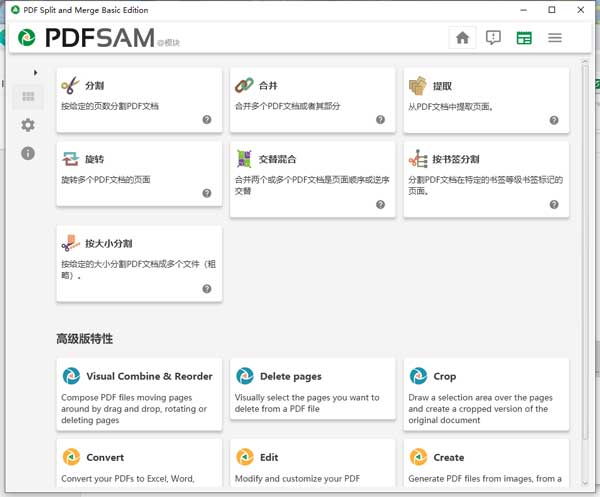Click the boxes icon on 提取 card

pos(417,85)
